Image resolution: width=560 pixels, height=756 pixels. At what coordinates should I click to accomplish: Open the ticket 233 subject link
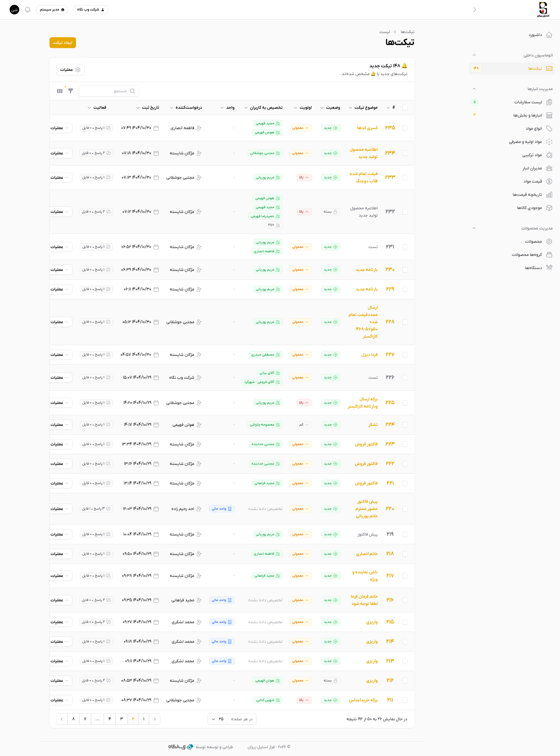[363, 177]
